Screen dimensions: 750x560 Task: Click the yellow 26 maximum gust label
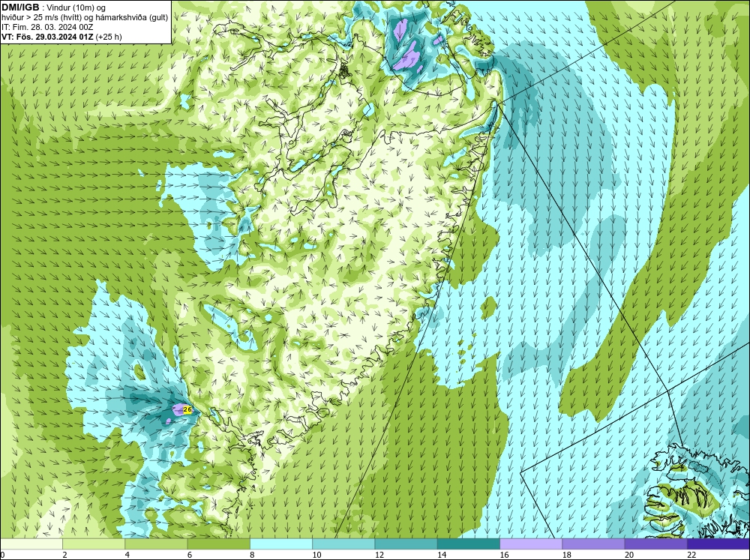pyautogui.click(x=187, y=410)
